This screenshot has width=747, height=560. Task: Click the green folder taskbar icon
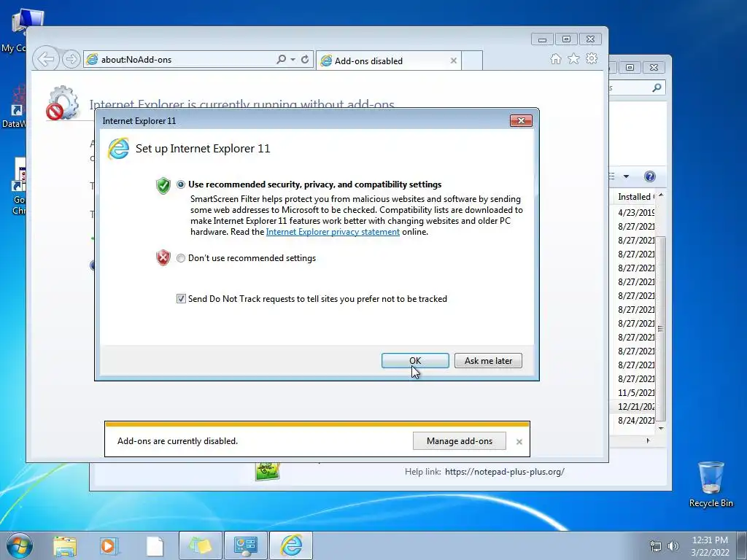[200, 545]
